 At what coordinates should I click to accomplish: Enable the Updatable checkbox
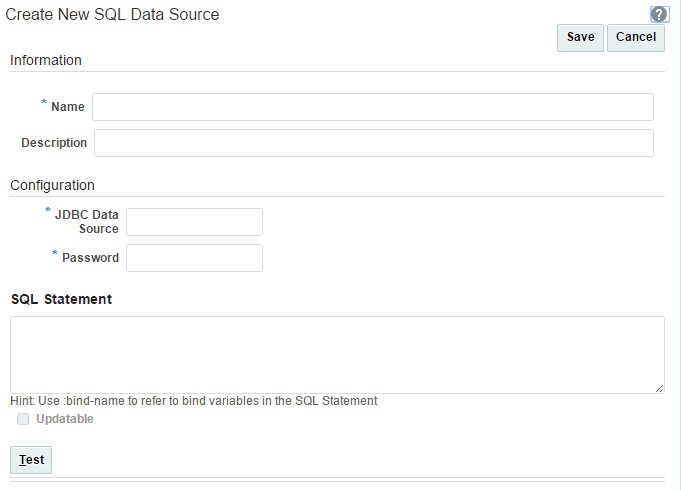[23, 419]
